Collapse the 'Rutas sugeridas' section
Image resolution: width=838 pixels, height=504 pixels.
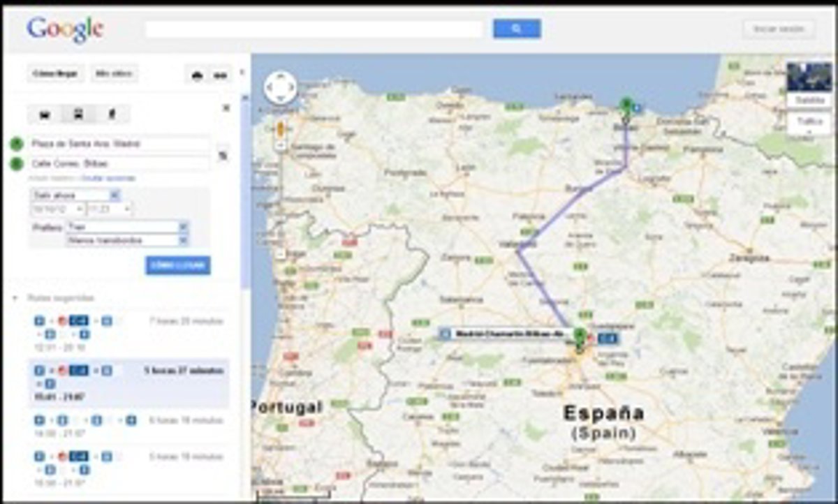(15, 298)
